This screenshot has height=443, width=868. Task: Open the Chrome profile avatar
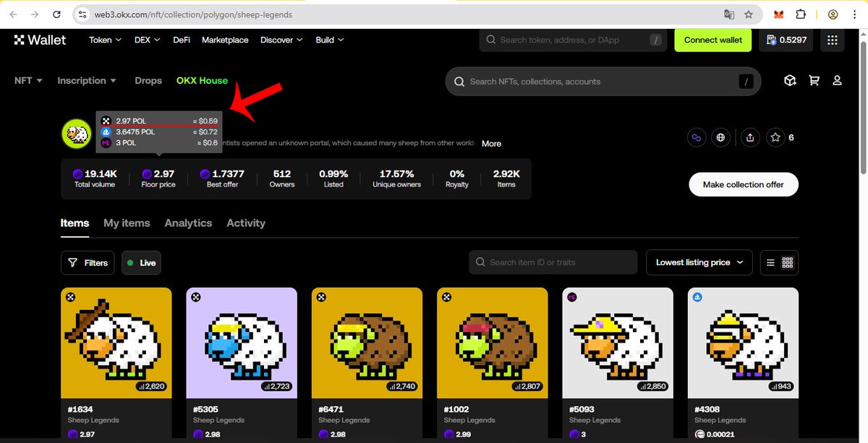coord(833,14)
